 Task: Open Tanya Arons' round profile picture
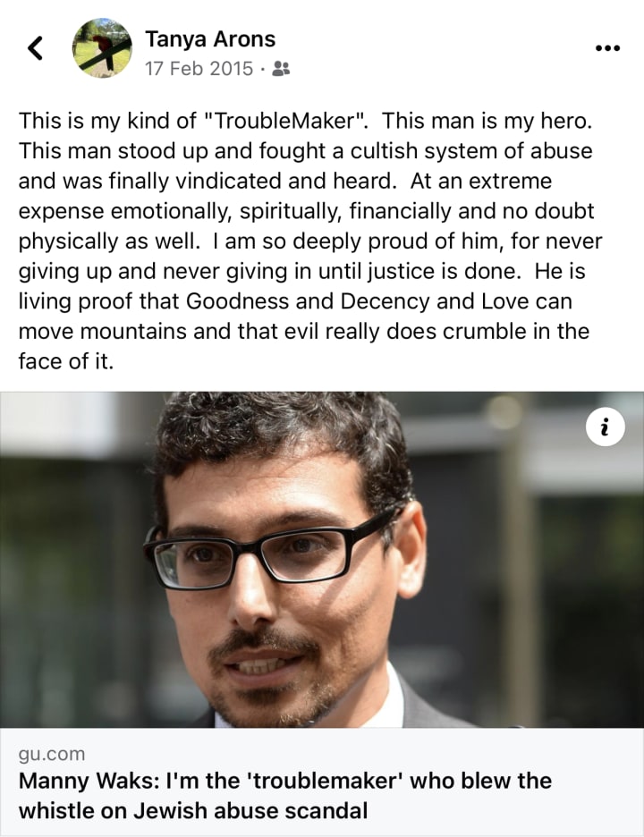pyautogui.click(x=102, y=48)
